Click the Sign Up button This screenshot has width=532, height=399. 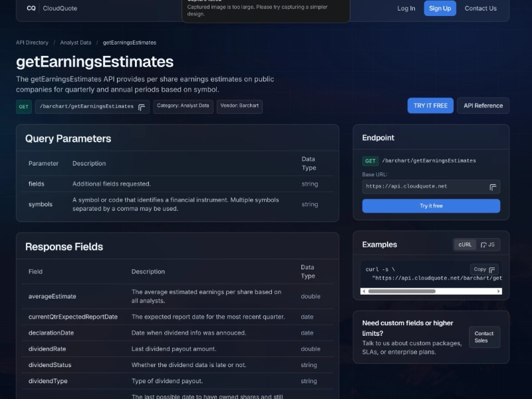tap(440, 8)
